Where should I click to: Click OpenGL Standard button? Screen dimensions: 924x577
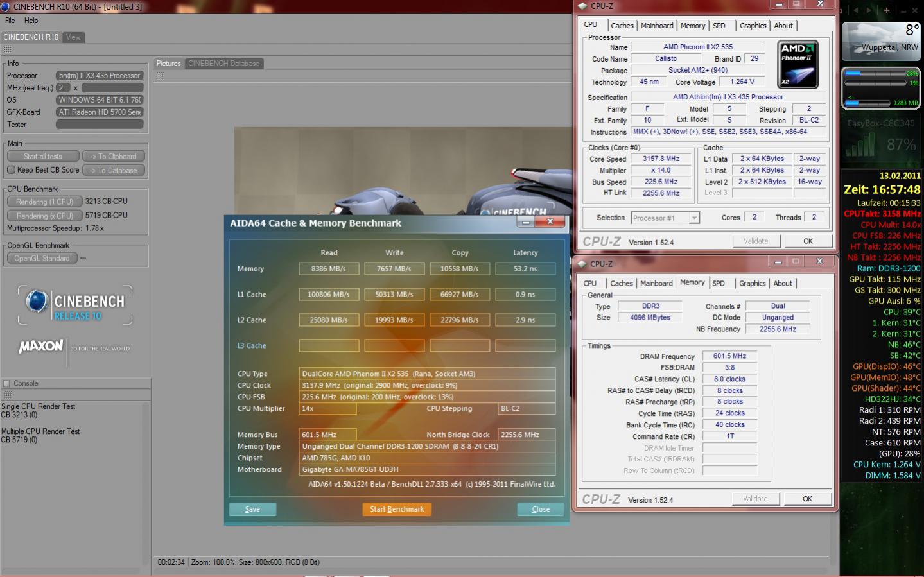click(42, 258)
